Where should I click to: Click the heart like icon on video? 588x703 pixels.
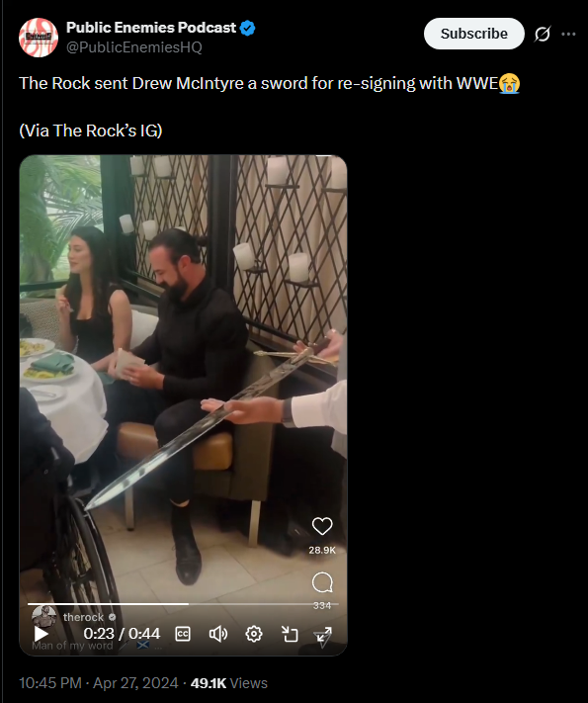(x=322, y=526)
